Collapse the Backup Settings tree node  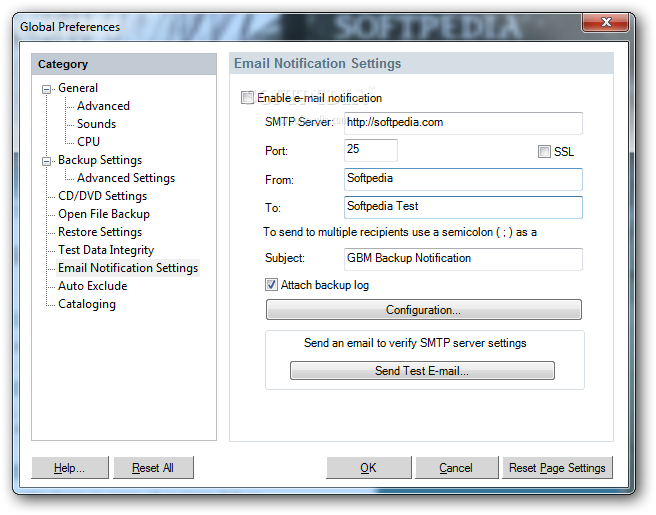pos(46,161)
